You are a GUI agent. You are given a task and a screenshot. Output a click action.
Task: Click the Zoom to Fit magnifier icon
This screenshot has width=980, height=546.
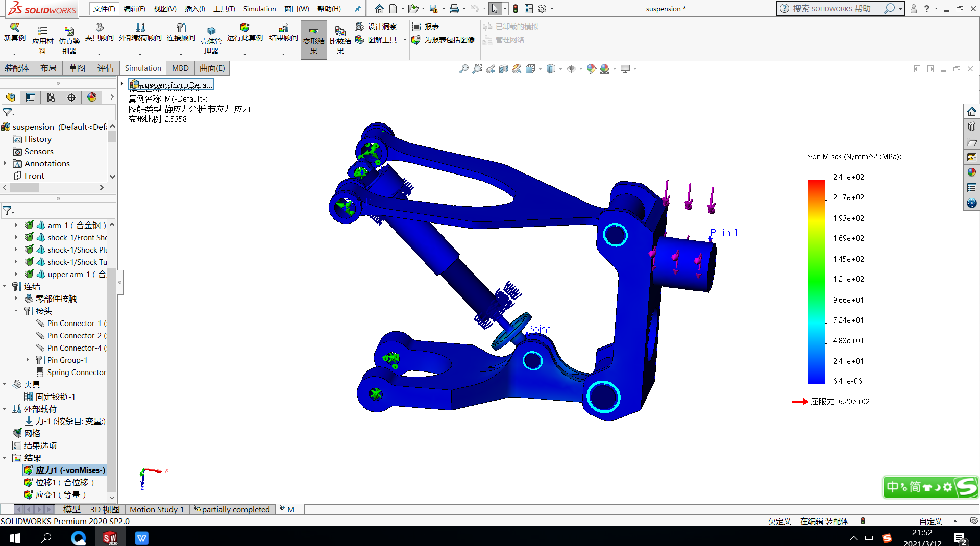pyautogui.click(x=463, y=69)
